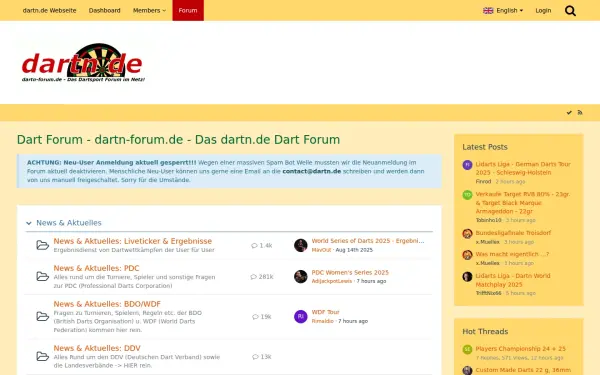Click Rimaldio purple avatar in BDO/WDF row
The height and width of the screenshot is (375, 600).
(x=301, y=316)
